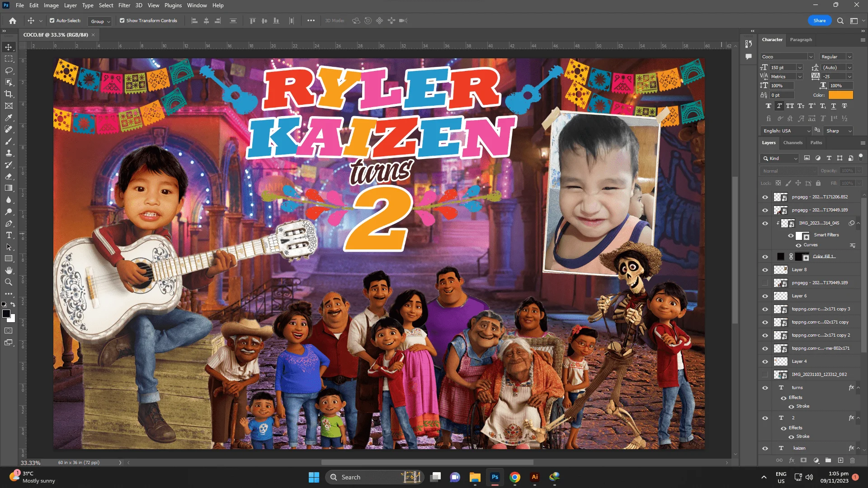Filter layers by type layers icon
This screenshot has width=868, height=488.
[829, 158]
